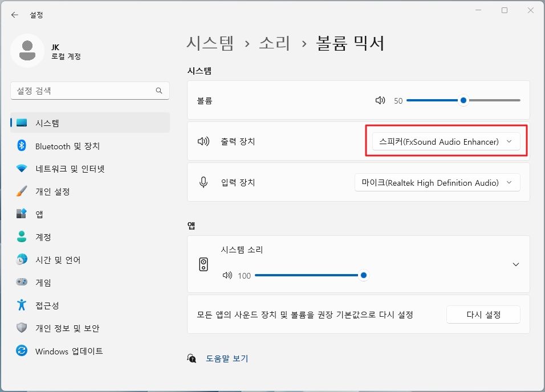Open 접근성 settings in the sidebar
Screen dimensions: 545x392
[x=90, y=305]
